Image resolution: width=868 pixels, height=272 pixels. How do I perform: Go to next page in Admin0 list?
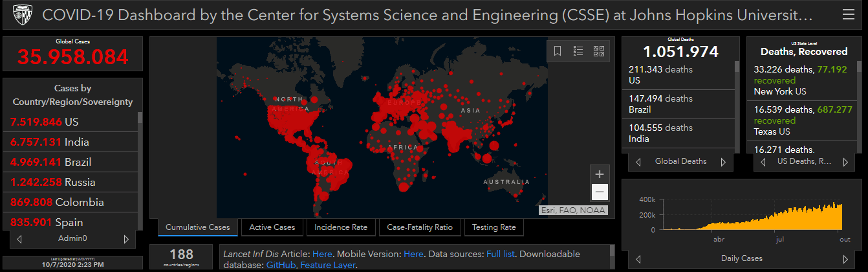click(x=125, y=239)
